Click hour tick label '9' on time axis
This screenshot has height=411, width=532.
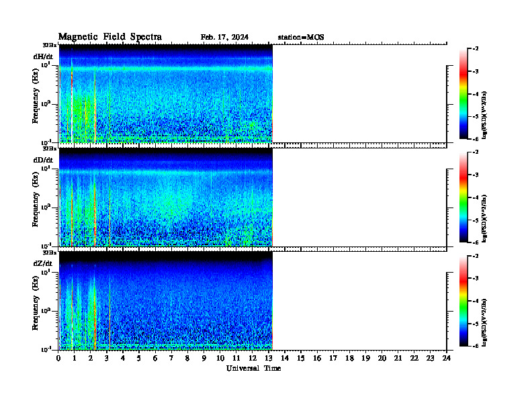(204, 359)
